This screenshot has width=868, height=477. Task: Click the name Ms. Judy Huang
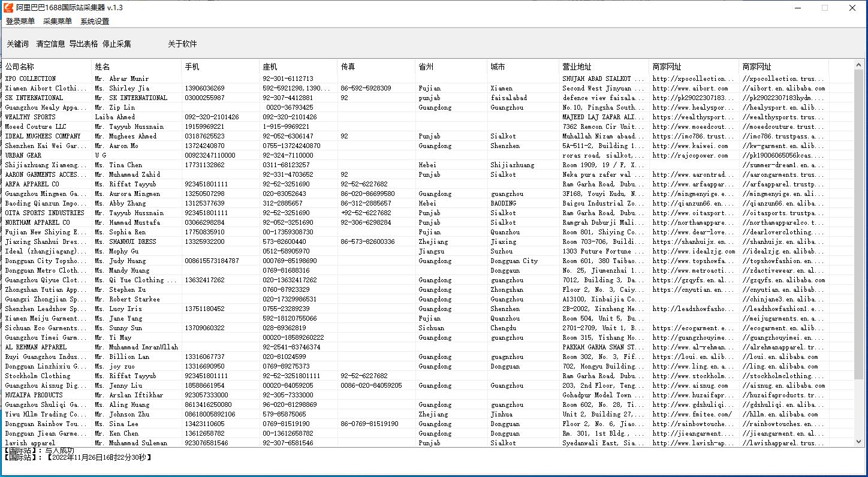pos(120,261)
